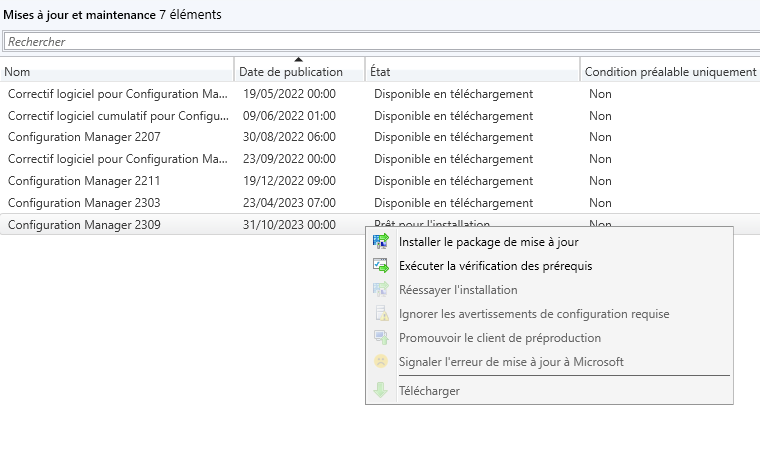760x454 pixels.
Task: Select Installer le package de mise à jour
Action: tap(488, 242)
